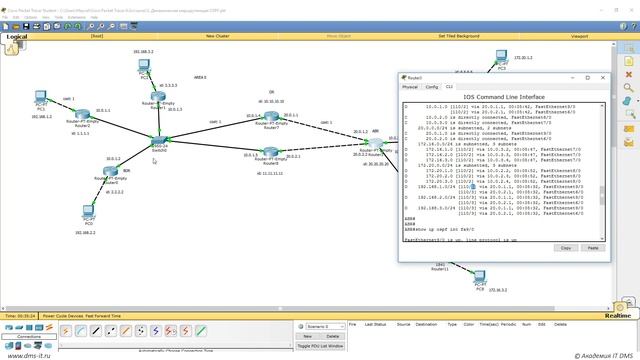Click the Redo green arrow icon

[78, 27]
